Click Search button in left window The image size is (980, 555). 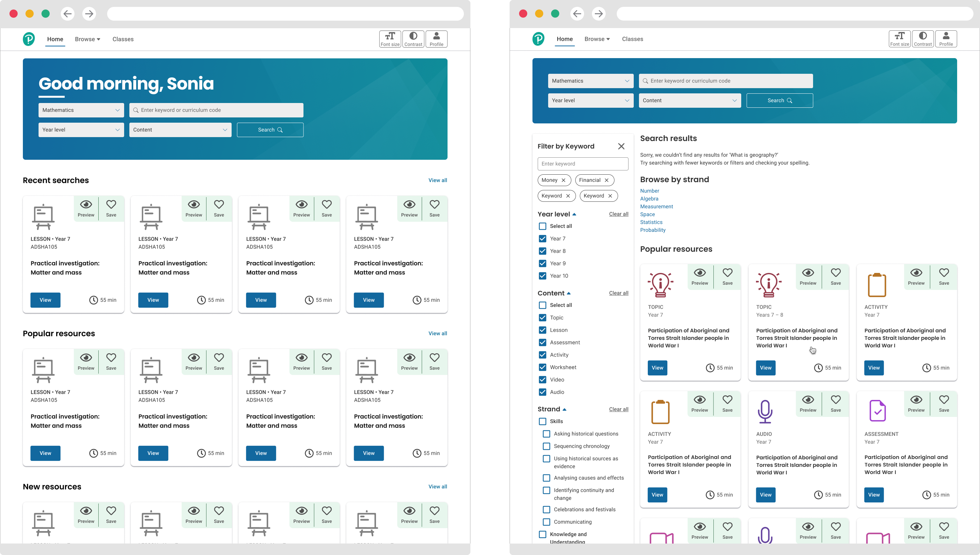coord(270,130)
